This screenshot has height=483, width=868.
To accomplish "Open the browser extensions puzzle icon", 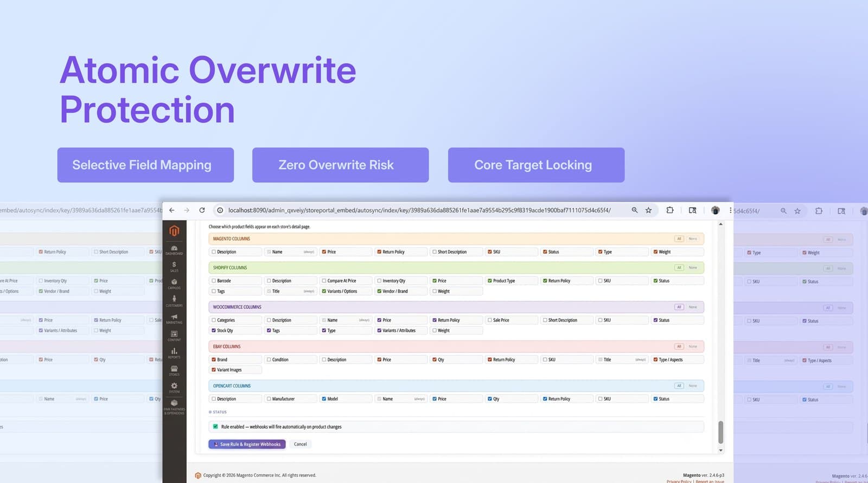I will click(x=670, y=210).
